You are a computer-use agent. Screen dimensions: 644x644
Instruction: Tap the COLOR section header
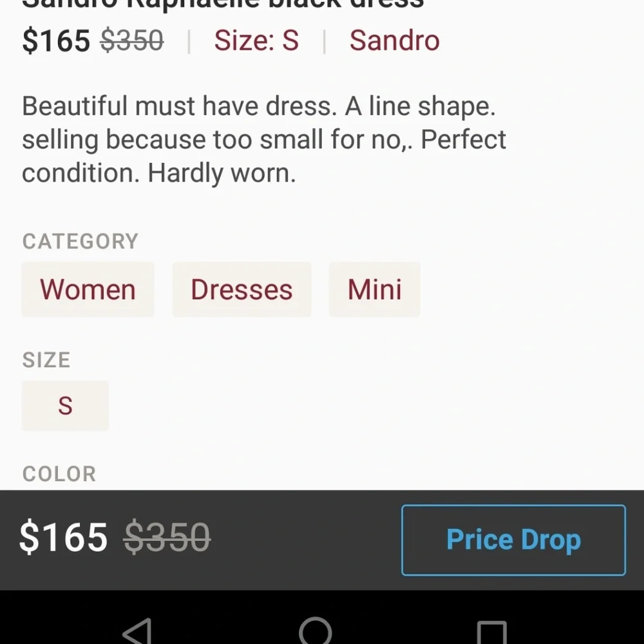pyautogui.click(x=59, y=473)
